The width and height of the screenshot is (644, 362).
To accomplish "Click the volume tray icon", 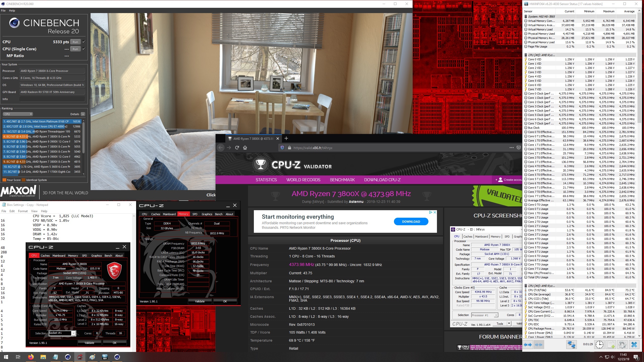I will click(613, 357).
